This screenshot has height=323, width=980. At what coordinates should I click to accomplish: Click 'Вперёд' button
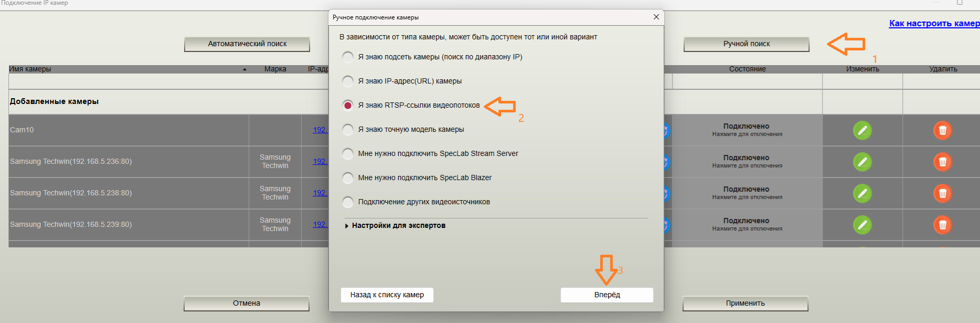607,295
